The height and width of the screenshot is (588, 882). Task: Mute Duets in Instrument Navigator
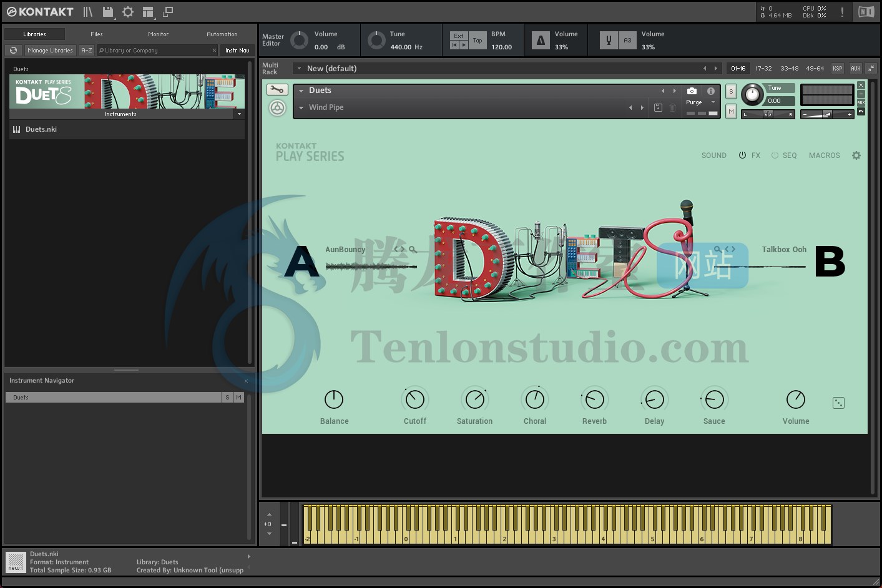click(238, 398)
